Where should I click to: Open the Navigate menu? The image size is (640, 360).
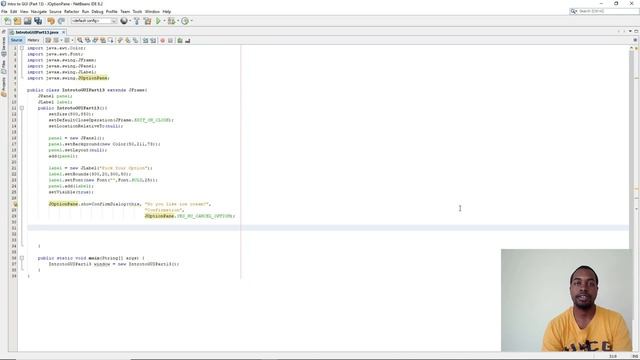[x=39, y=11]
